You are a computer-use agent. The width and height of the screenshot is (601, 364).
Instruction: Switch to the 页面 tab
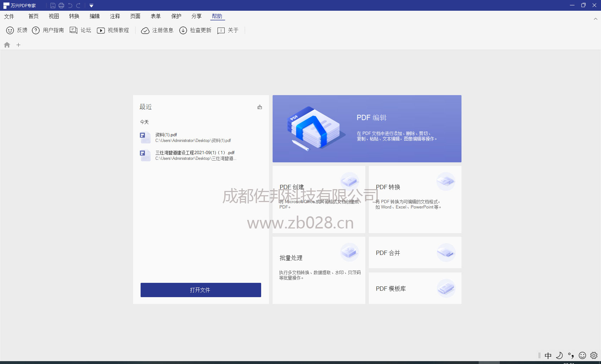[135, 16]
